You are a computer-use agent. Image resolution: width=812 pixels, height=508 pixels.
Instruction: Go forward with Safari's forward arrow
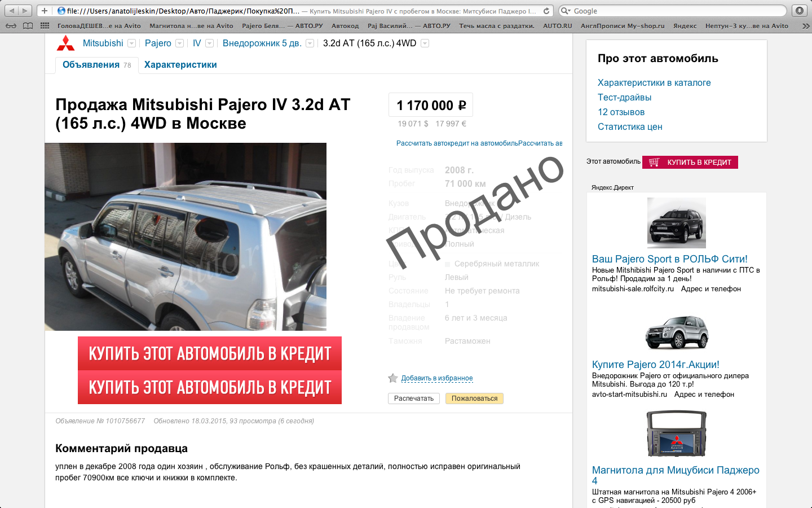pos(25,11)
